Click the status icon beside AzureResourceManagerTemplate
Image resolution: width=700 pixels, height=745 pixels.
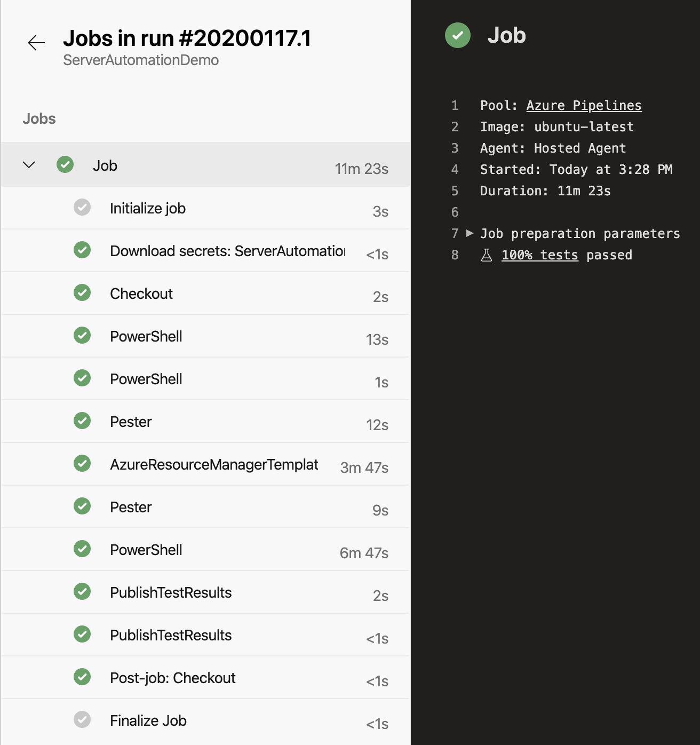82,463
